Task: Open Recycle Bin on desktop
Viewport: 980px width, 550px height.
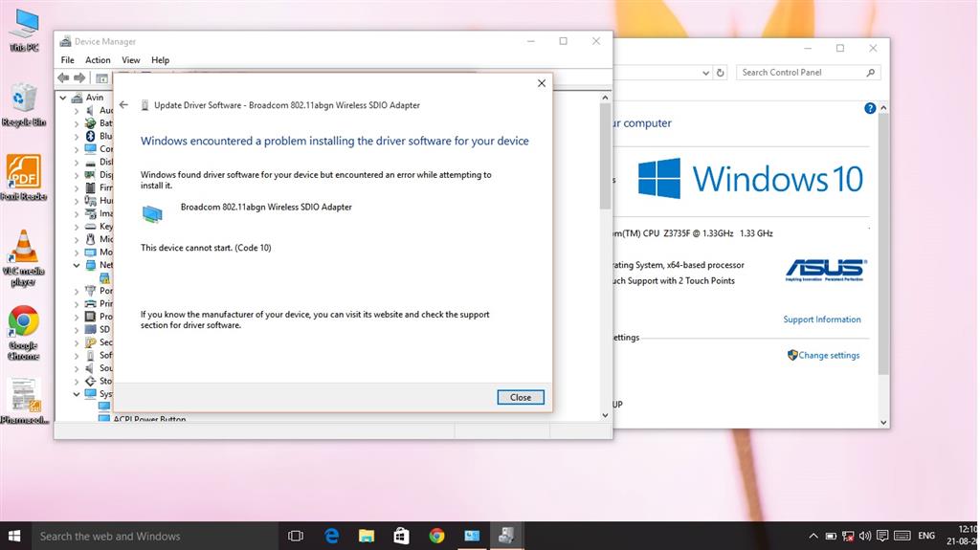Action: pos(24,103)
